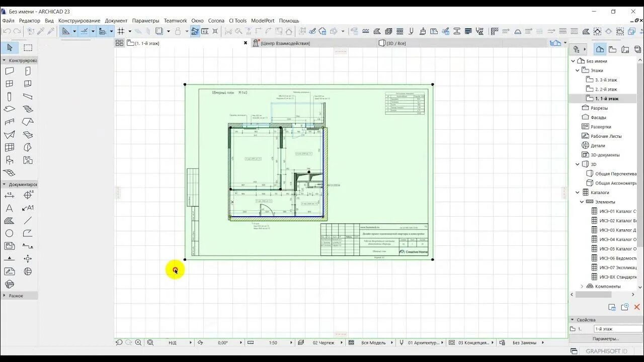Open the View Map in navigator
644x362 pixels.
(612, 49)
